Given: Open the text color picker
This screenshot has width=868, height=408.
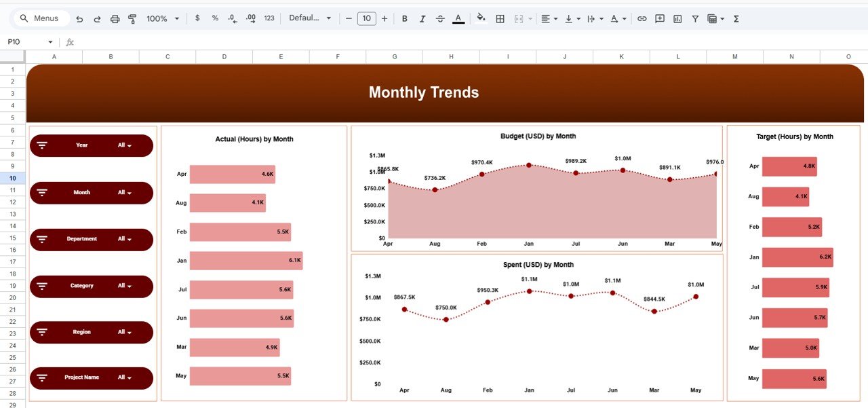Looking at the screenshot, I should pyautogui.click(x=458, y=18).
